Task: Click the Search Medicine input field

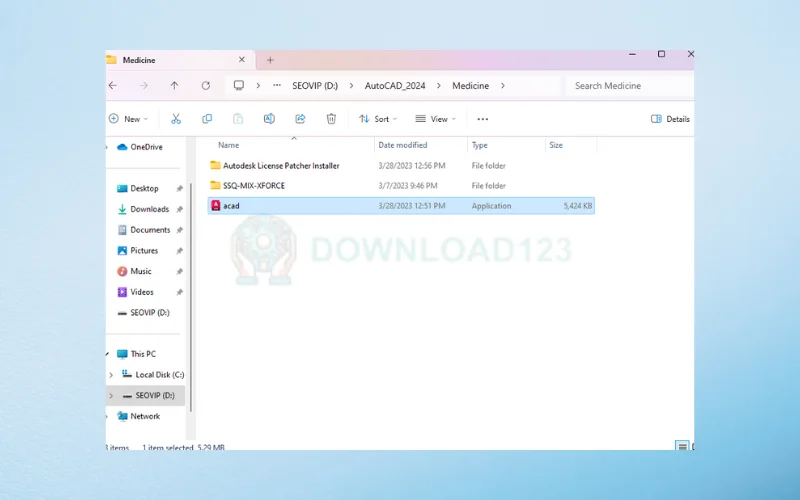Action: point(630,86)
